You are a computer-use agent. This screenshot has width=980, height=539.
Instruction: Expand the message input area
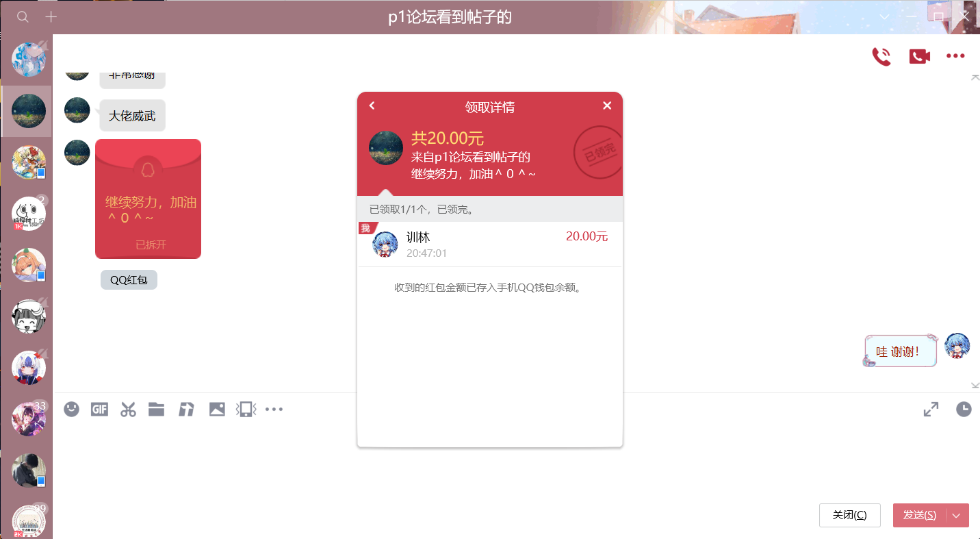pyautogui.click(x=931, y=410)
